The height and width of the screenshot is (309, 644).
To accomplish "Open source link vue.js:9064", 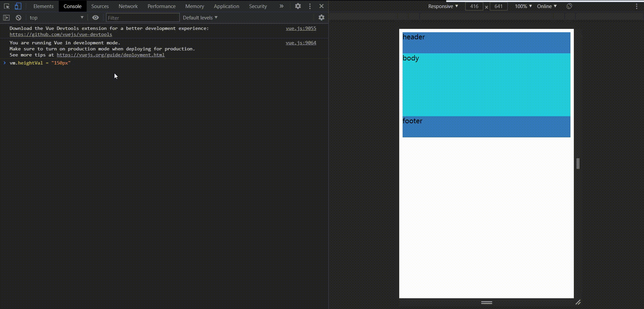I will [301, 43].
